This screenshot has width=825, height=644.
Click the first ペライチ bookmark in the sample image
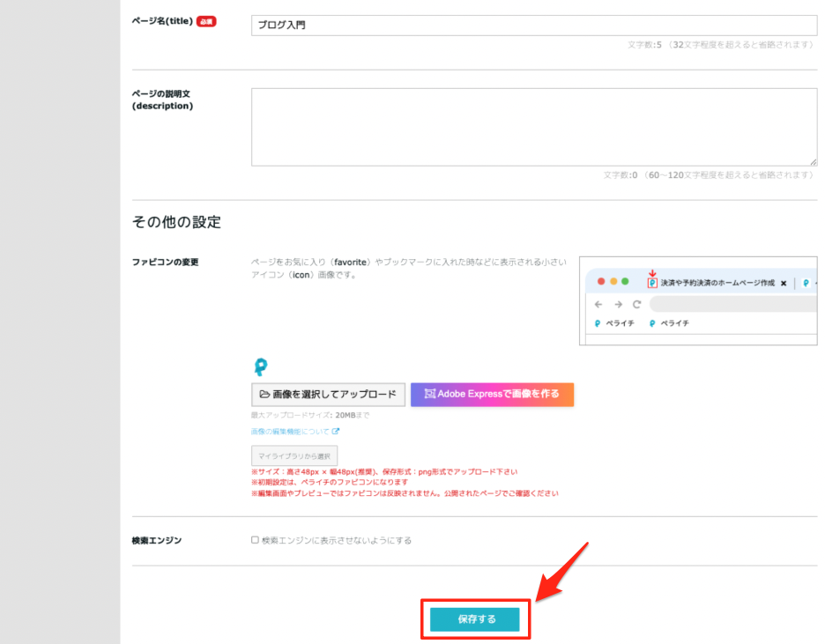[614, 323]
